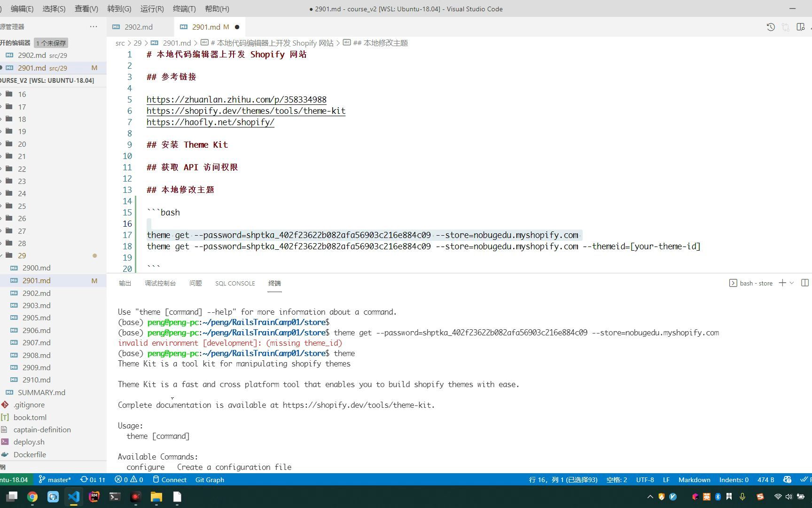Open explorer panel more actions ellipsis

pyautogui.click(x=94, y=27)
